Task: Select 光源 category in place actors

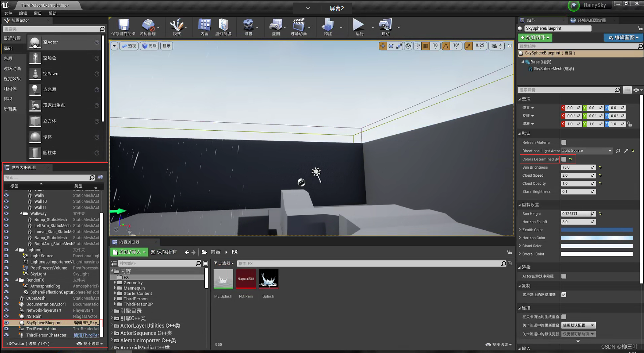Action: coord(8,59)
